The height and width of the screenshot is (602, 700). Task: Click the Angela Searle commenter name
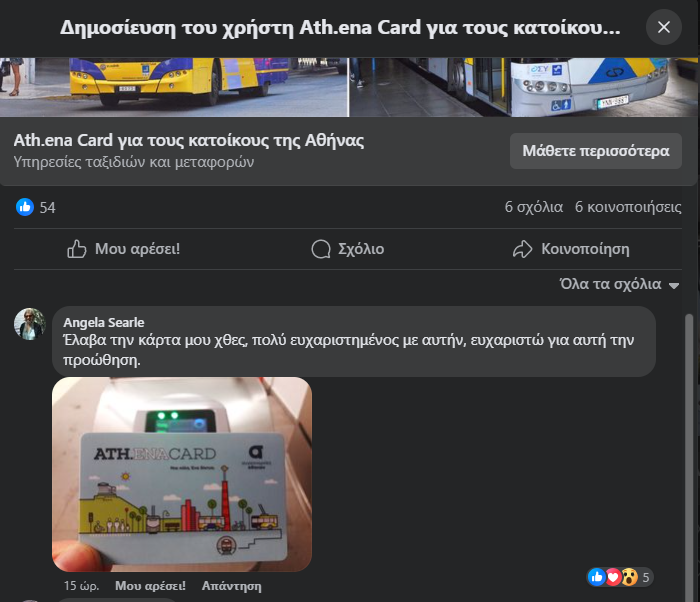tap(104, 322)
